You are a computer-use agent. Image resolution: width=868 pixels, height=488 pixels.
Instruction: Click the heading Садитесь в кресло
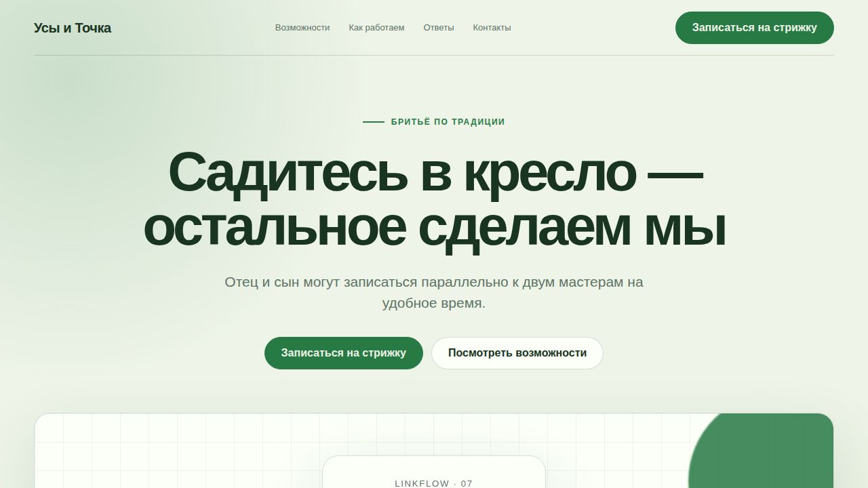(434, 200)
